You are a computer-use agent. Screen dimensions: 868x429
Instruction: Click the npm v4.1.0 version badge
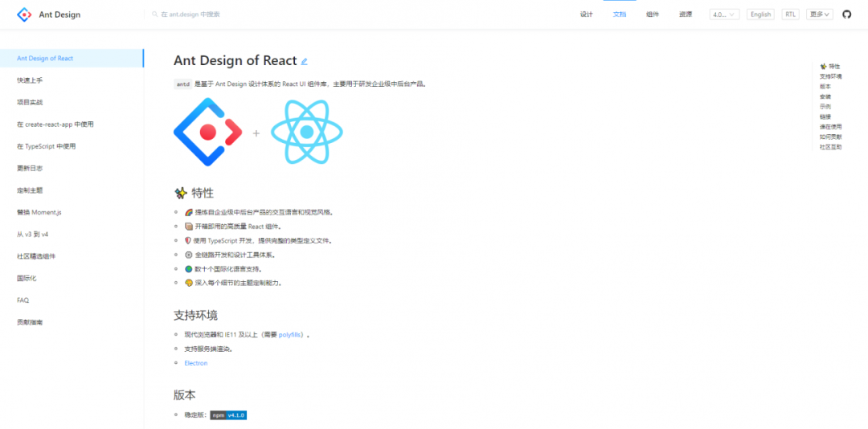[228, 415]
